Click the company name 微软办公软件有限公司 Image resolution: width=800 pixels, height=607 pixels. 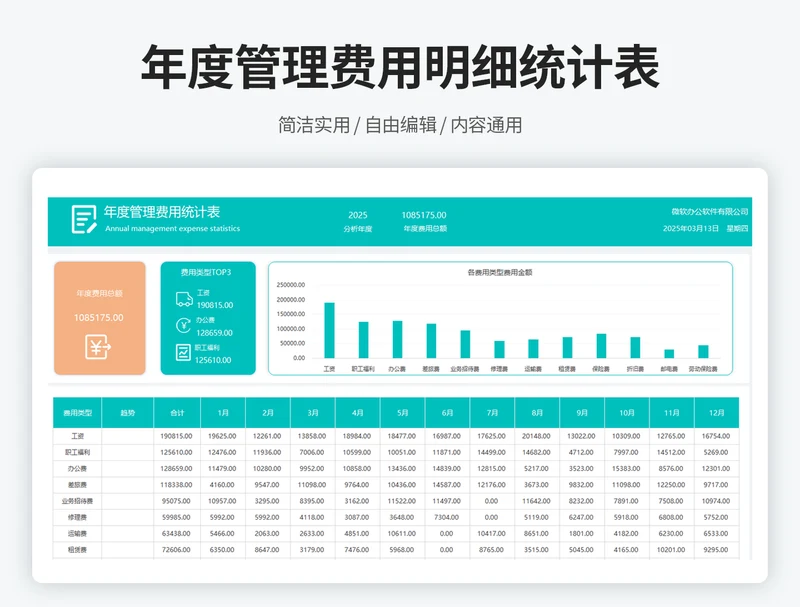click(710, 212)
